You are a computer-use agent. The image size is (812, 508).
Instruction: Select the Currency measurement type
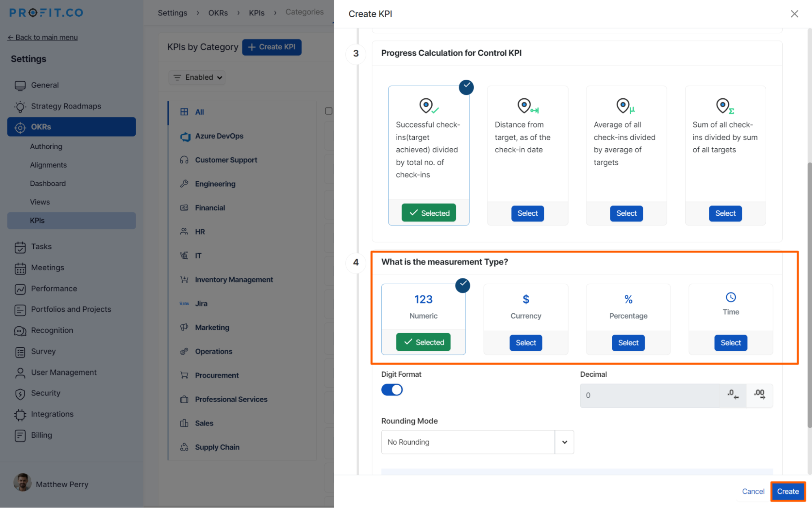coord(526,343)
